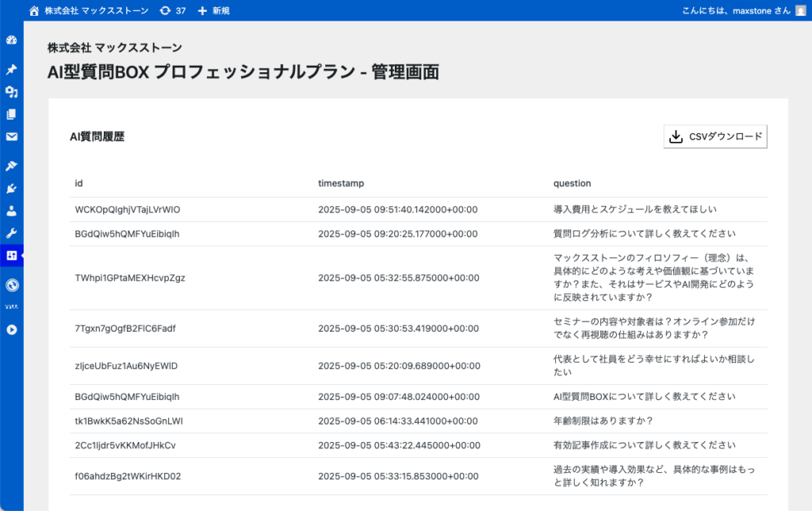Click the envelope Contact icon
812x511 pixels.
[x=11, y=136]
